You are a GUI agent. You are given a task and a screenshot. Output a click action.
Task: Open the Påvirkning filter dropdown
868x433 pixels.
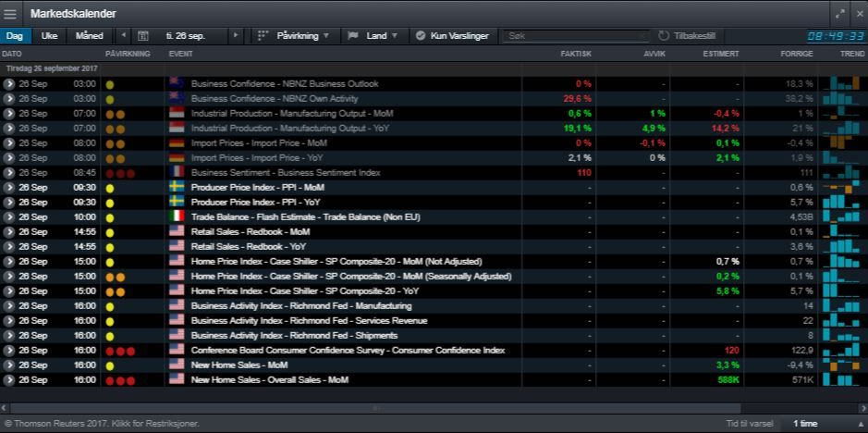point(295,35)
